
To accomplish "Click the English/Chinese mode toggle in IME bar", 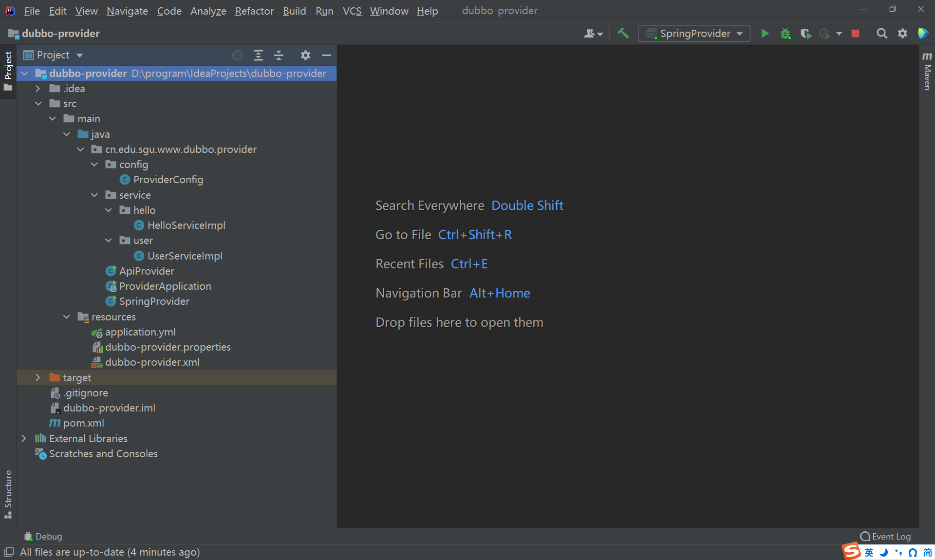I will tap(869, 552).
